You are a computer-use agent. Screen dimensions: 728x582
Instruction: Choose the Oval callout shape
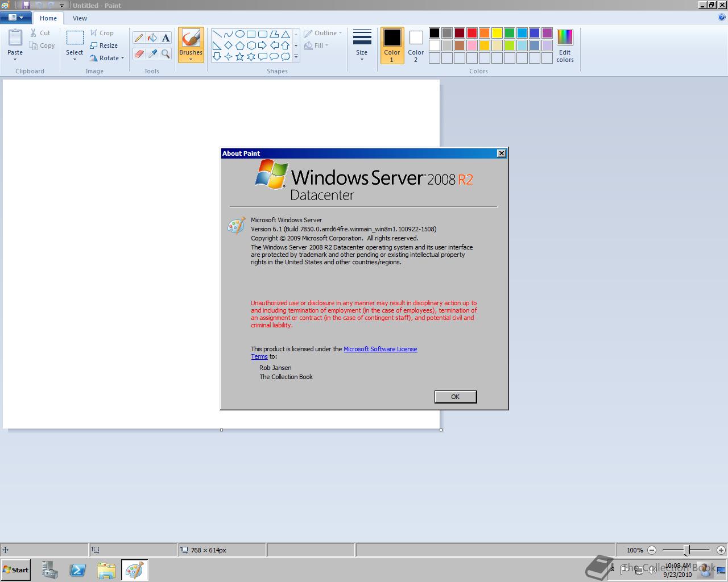pos(274,57)
